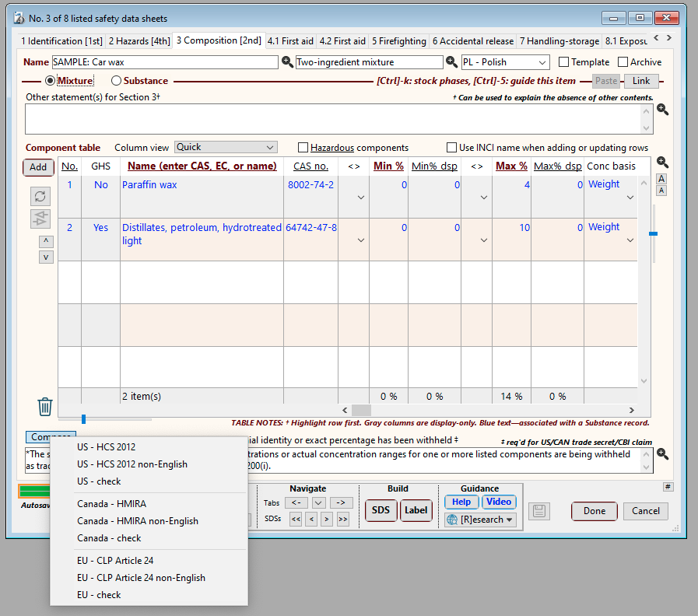Image resolution: width=698 pixels, height=616 pixels.
Task: Jump to first SDS with << button
Action: coord(296,519)
